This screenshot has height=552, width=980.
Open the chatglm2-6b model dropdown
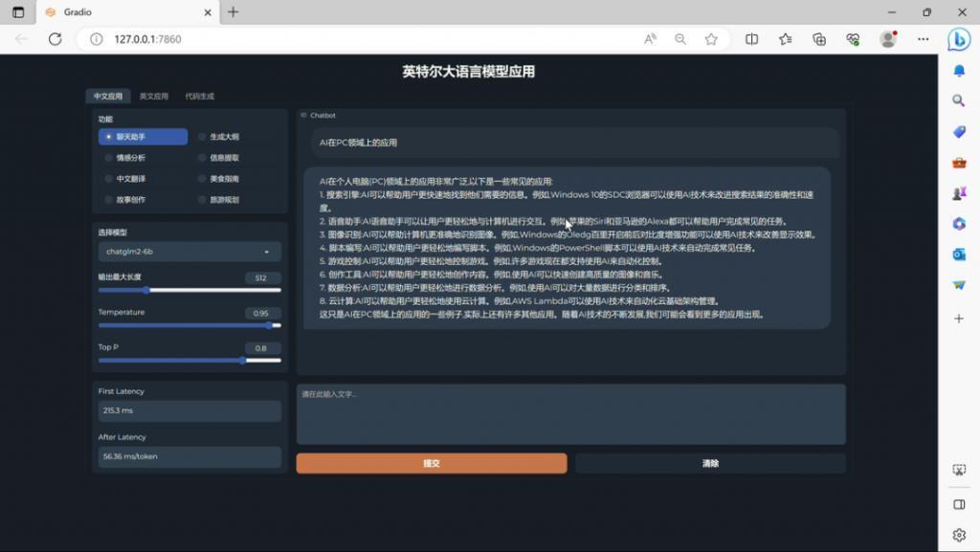click(x=189, y=251)
